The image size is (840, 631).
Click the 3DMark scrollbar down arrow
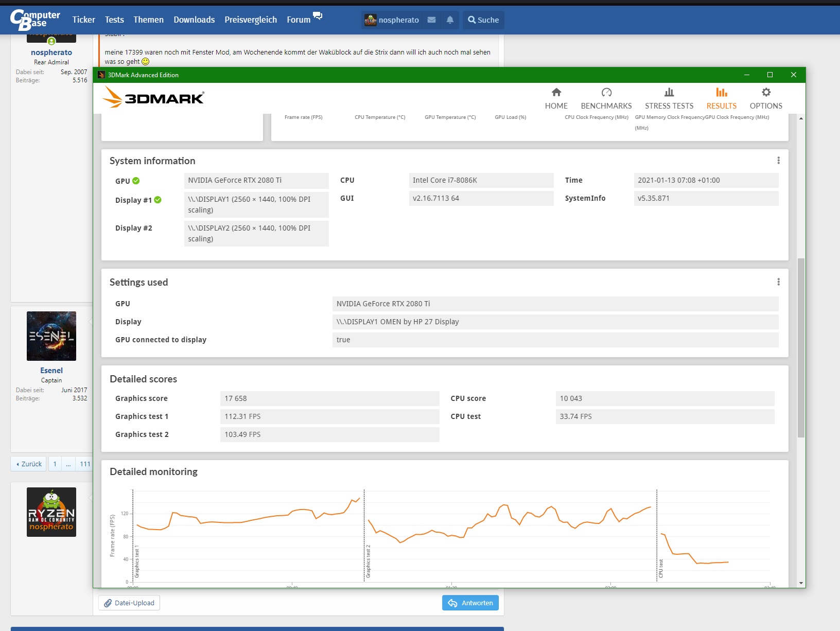801,583
